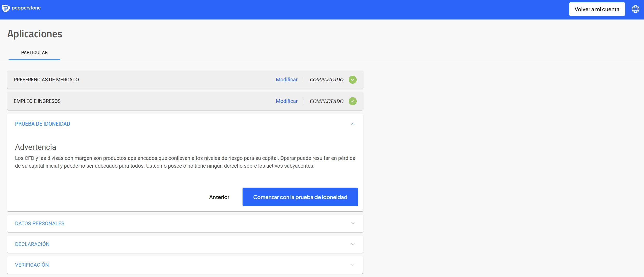Click the Pepperstone logo
The height and width of the screenshot is (277, 644).
(x=21, y=8)
